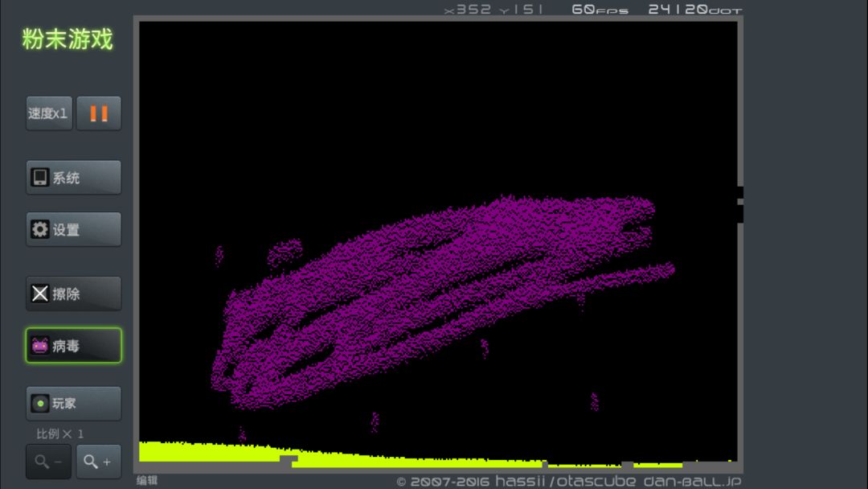Zoom in with the magnifier plus button
Screen dimensions: 868x489
pyautogui.click(x=99, y=462)
